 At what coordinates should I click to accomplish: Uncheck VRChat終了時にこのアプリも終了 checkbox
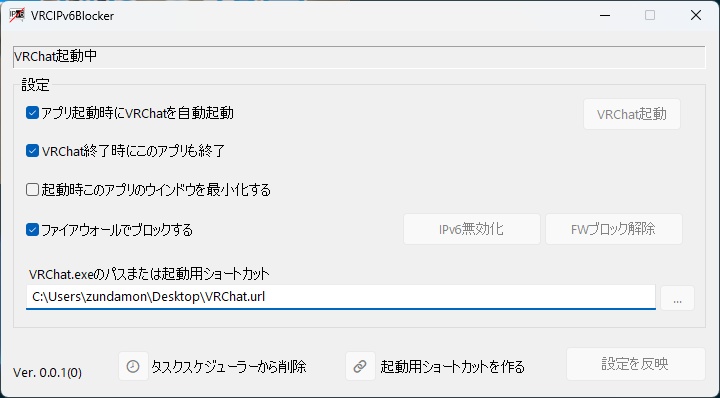(x=32, y=151)
